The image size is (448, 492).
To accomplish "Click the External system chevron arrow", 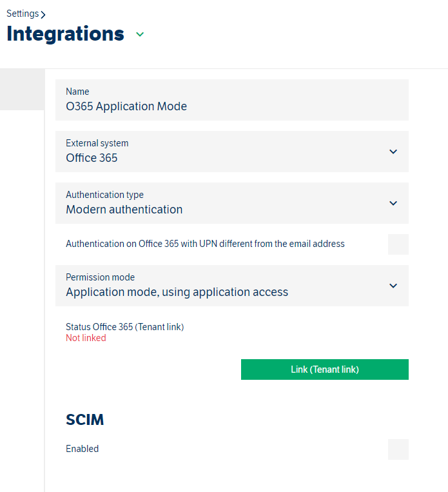I will 393,152.
